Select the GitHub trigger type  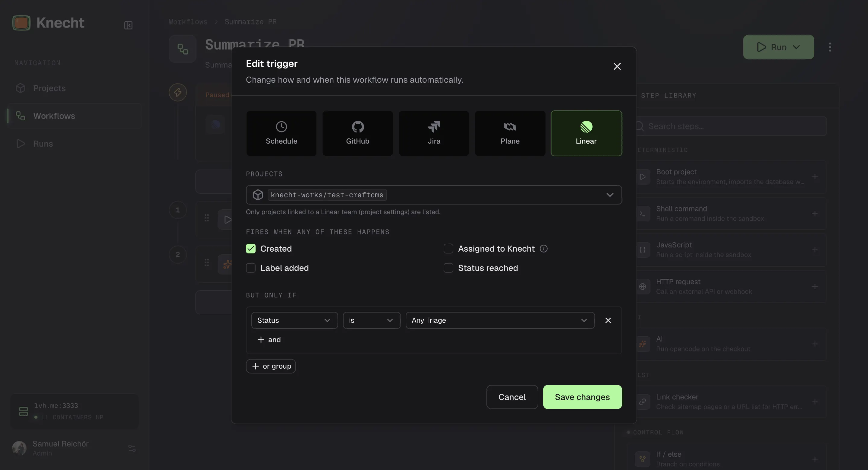pyautogui.click(x=357, y=133)
